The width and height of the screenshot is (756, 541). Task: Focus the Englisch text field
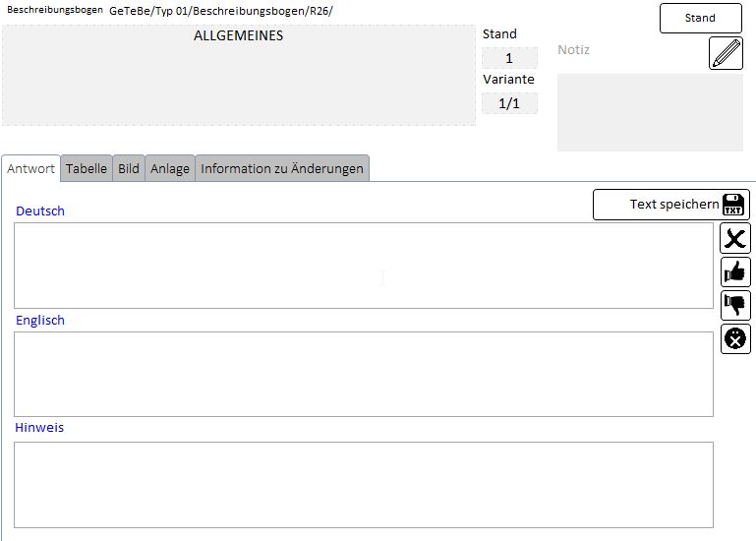[364, 374]
